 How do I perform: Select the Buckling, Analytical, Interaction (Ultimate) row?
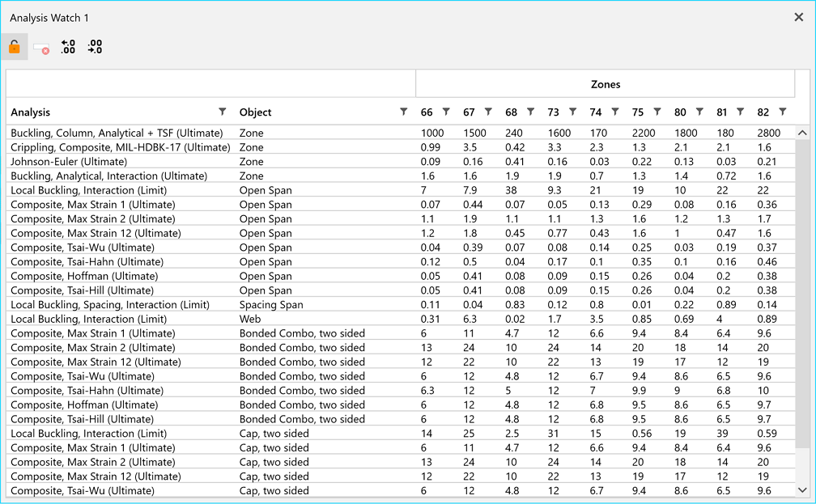pyautogui.click(x=400, y=176)
